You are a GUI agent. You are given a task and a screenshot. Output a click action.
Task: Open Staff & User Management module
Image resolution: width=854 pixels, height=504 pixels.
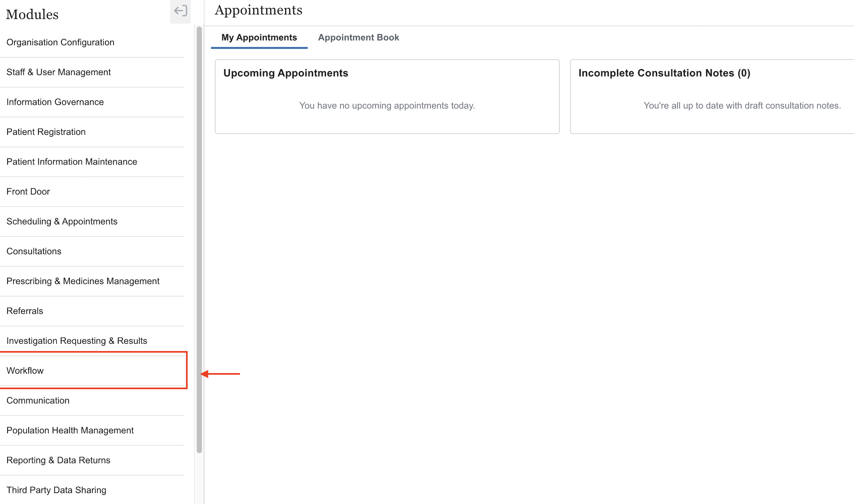coord(59,72)
